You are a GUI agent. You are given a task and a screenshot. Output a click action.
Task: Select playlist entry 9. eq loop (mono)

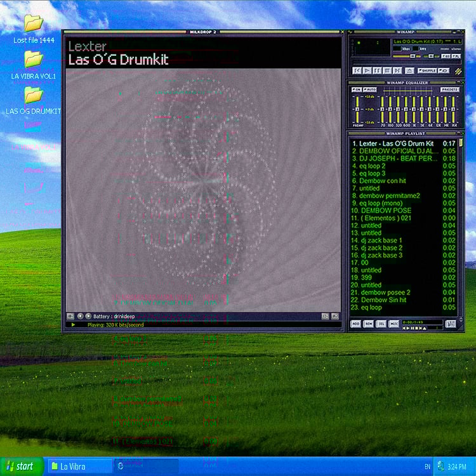point(404,203)
